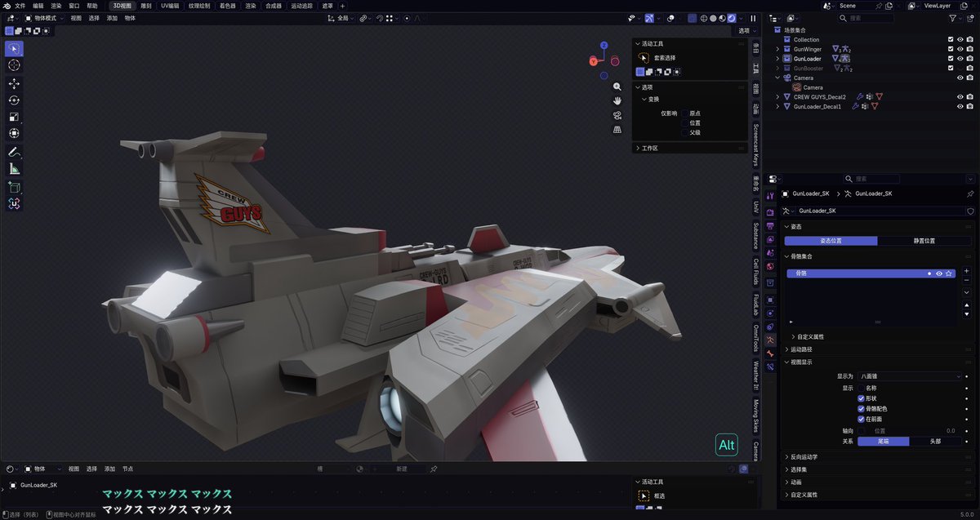Uncheck the GunWinger collection exclude checkbox
Viewport: 980px width, 520px height.
tap(951, 49)
